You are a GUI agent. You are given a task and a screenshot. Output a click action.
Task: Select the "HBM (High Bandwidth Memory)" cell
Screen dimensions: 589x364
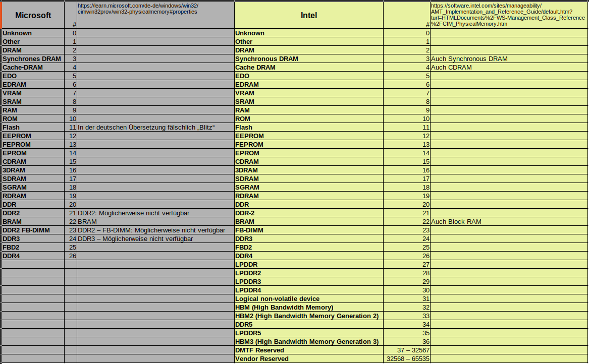pyautogui.click(x=284, y=308)
